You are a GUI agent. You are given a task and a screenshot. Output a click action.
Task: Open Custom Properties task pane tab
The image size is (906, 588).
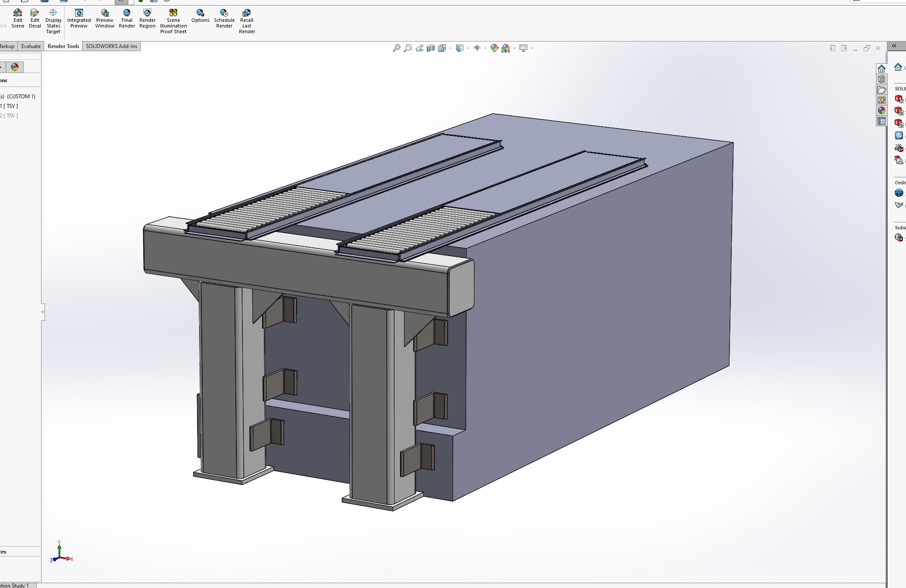[x=882, y=121]
